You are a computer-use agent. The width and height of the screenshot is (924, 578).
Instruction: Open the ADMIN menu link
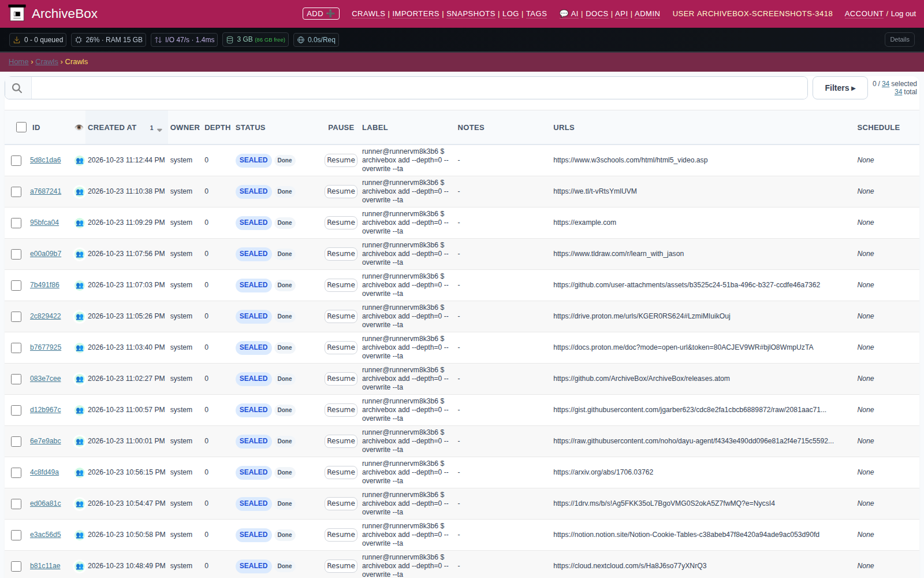pos(647,14)
